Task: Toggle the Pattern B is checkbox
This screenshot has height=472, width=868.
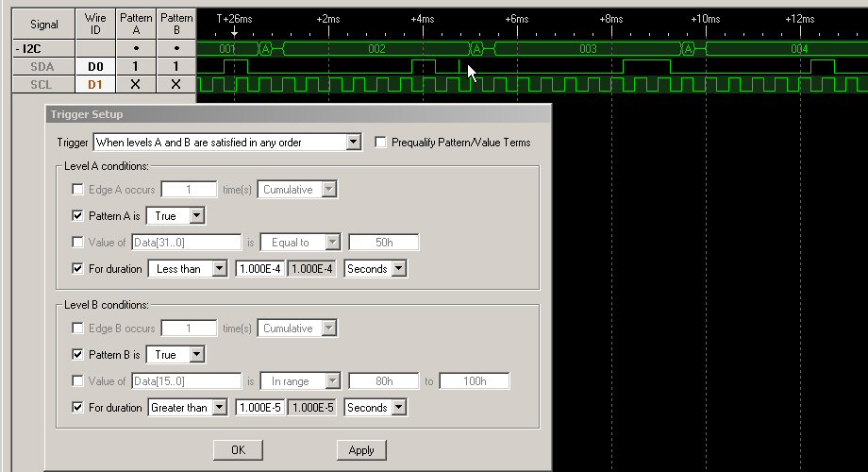Action: point(78,355)
